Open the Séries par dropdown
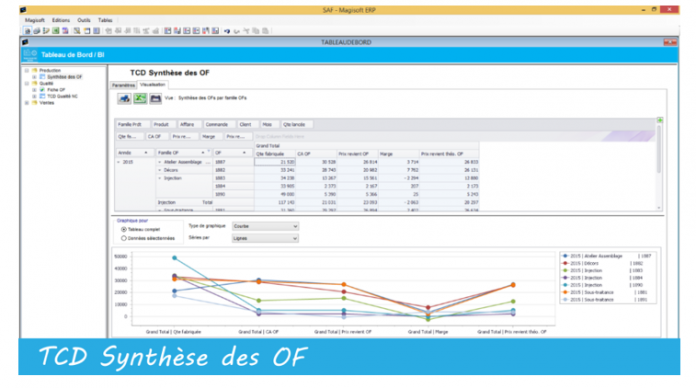The width and height of the screenshot is (696, 388). pos(265,238)
